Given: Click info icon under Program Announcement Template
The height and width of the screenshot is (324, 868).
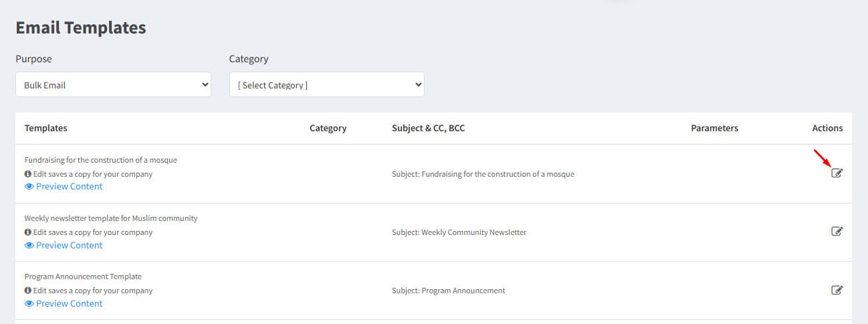Looking at the screenshot, I should [x=28, y=291].
